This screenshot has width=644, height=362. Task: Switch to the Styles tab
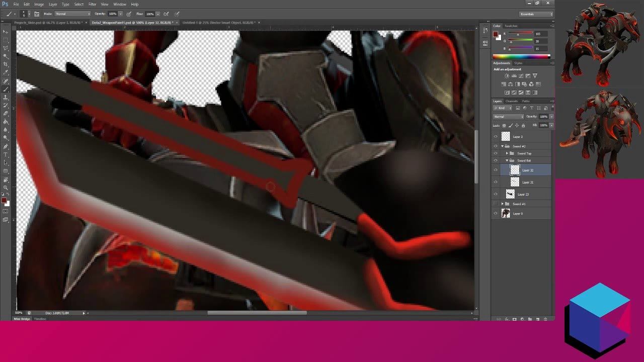click(x=518, y=63)
